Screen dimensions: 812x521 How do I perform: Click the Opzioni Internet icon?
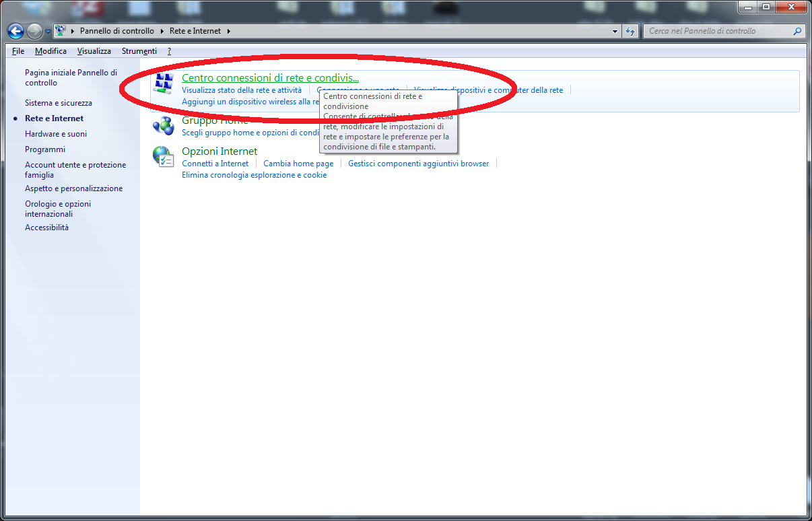pos(162,156)
